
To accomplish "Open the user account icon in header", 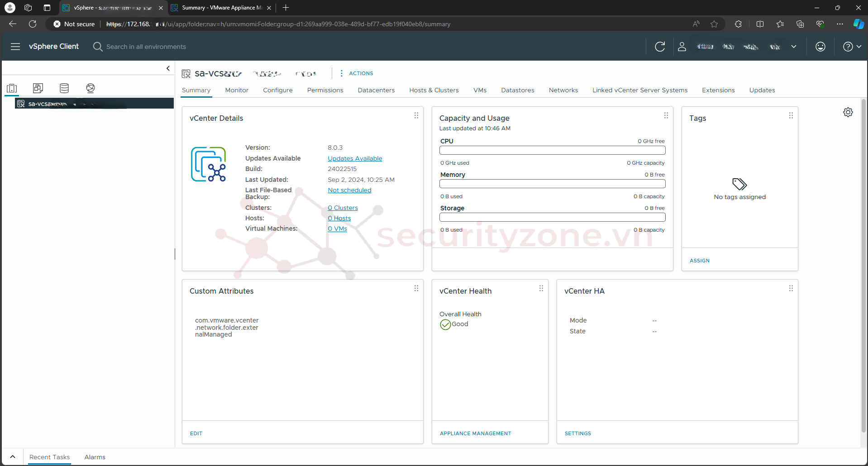I will click(682, 47).
